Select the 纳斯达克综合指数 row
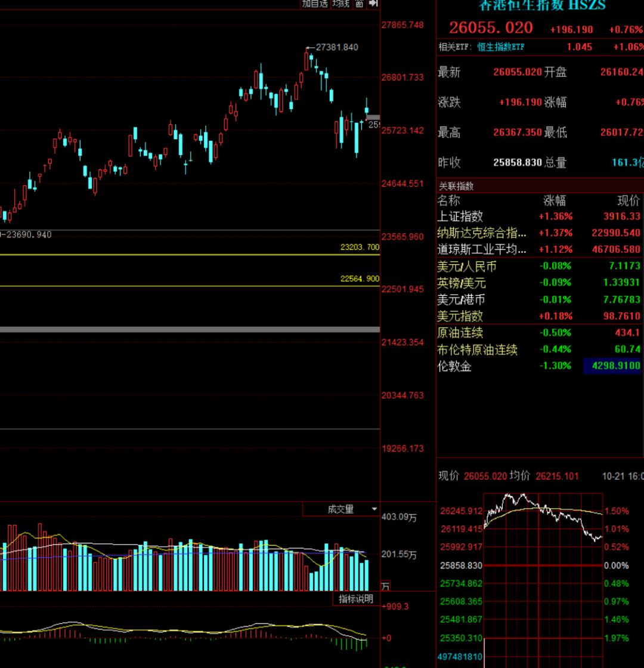Image resolution: width=644 pixels, height=668 pixels. [x=482, y=233]
